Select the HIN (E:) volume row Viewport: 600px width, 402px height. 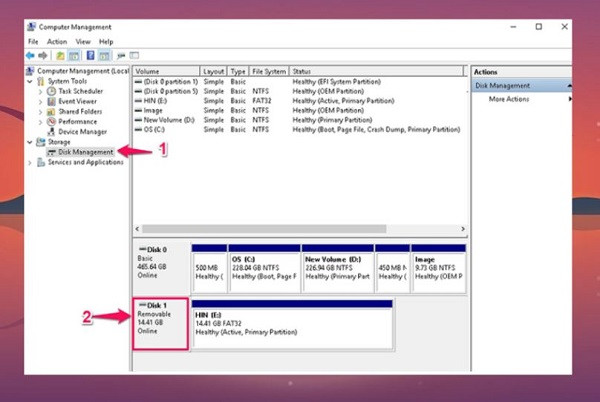pos(300,101)
